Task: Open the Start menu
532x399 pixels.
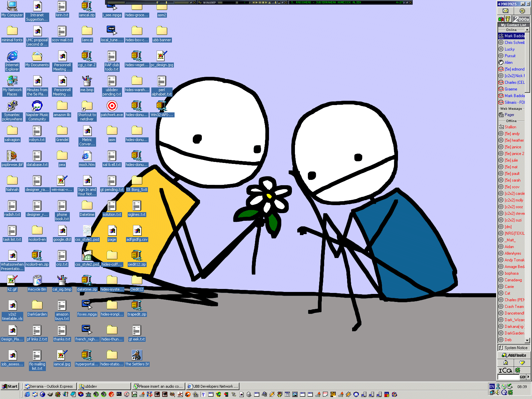Action: tap(10, 386)
